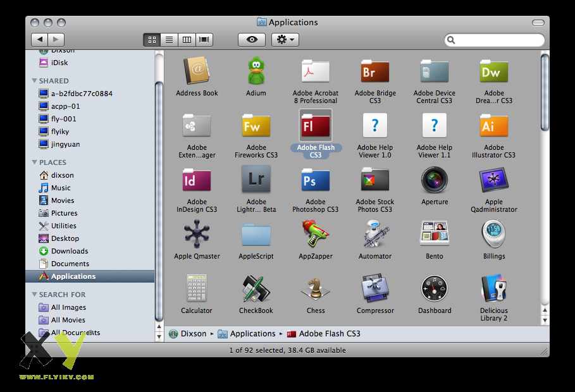Select Adobe Help Viewer 1.0 icon
This screenshot has height=392, width=575.
tap(374, 125)
